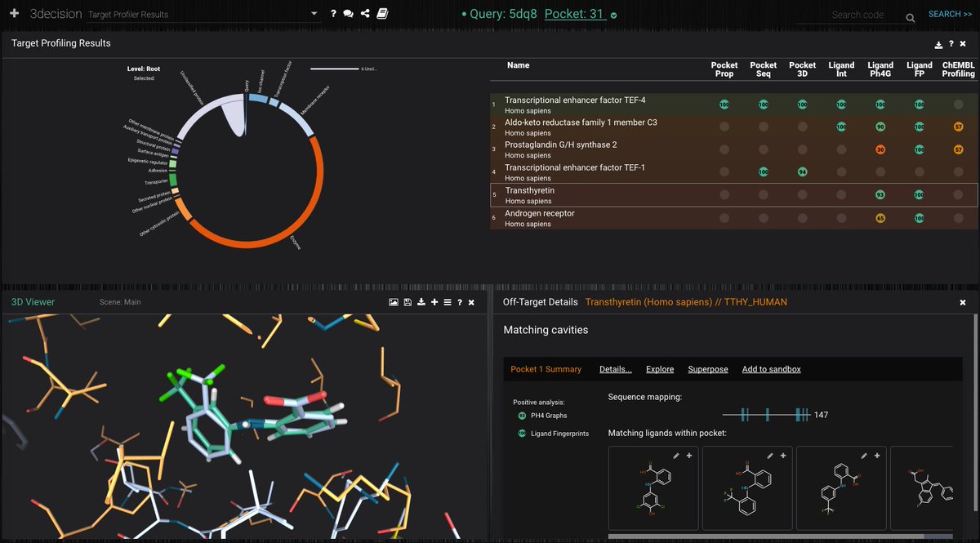The image size is (980, 543).
Task: Sort by the ChEMBL Profiling column header
Action: coord(959,69)
